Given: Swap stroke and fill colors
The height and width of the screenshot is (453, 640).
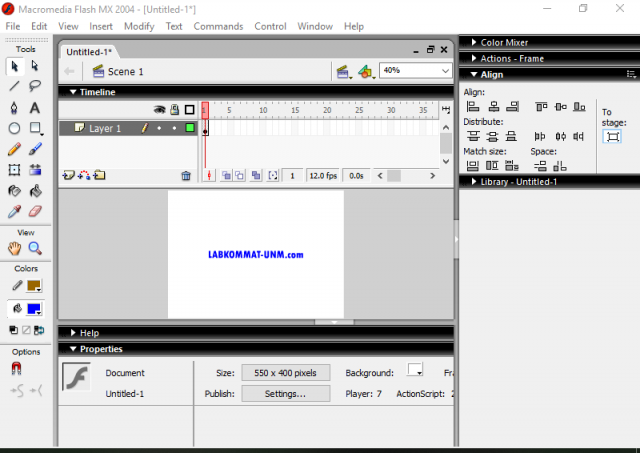Looking at the screenshot, I should coord(39,330).
